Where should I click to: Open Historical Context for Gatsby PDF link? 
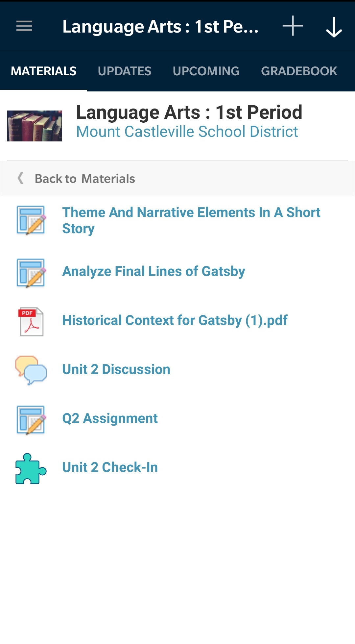[x=175, y=320]
